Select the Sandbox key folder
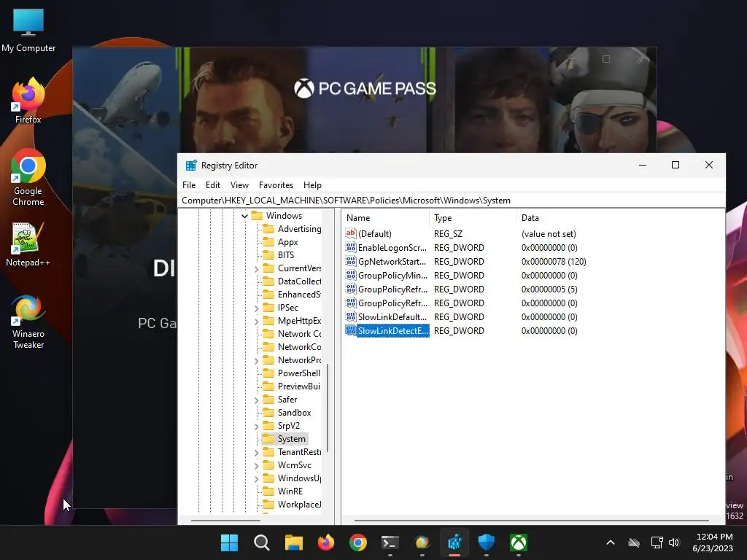This screenshot has width=747, height=560. pos(287,413)
